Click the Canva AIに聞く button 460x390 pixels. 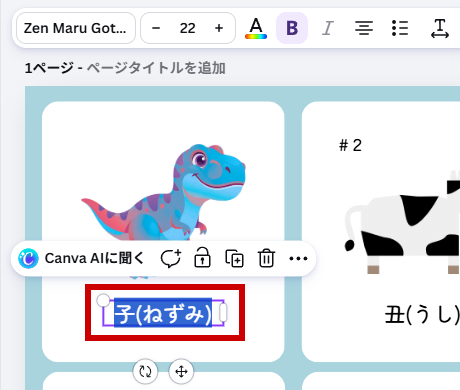[x=81, y=258]
